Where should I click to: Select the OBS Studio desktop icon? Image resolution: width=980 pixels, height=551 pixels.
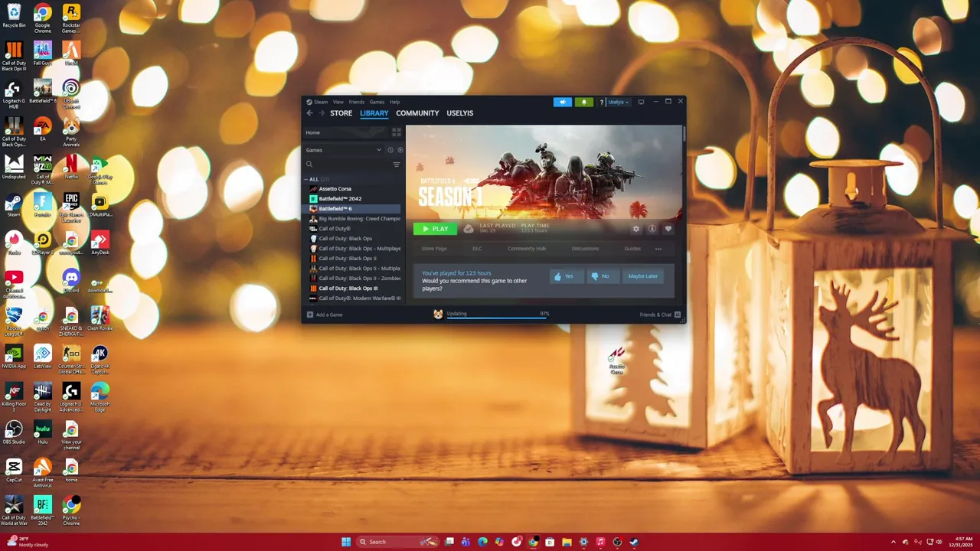14,432
